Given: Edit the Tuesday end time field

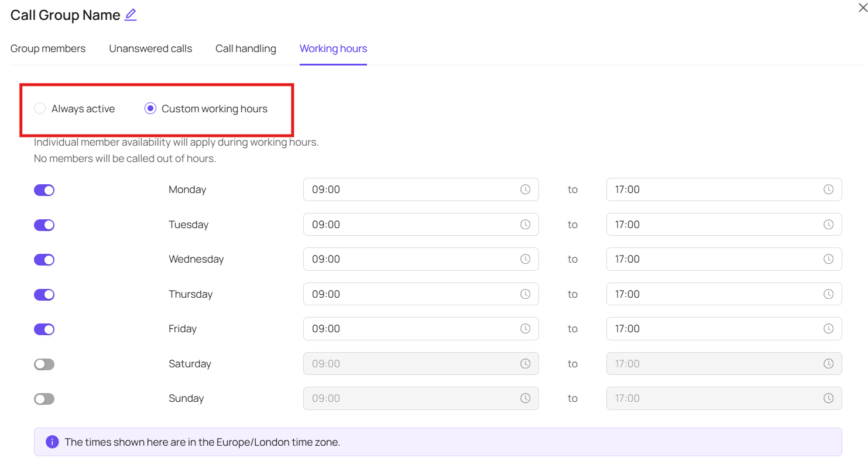Looking at the screenshot, I should pyautogui.click(x=724, y=225).
